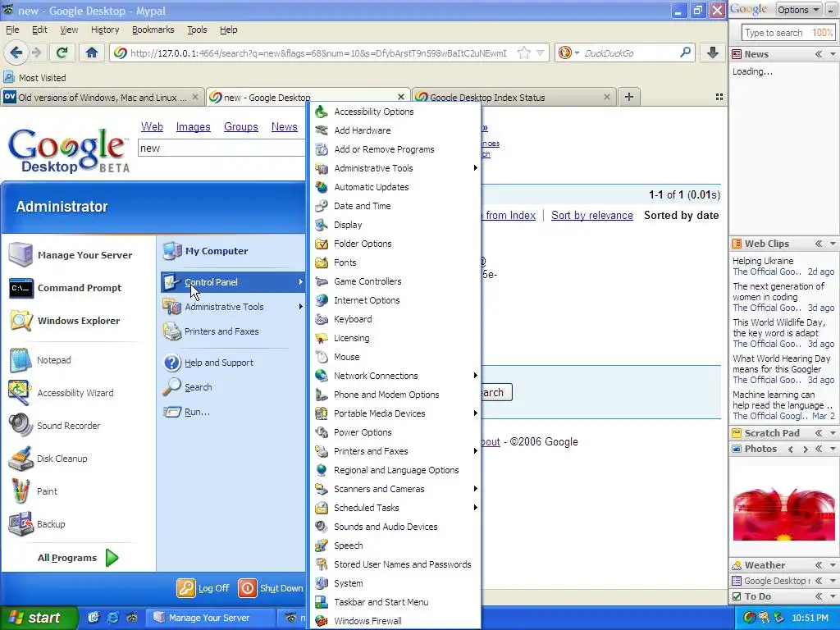840x630 pixels.
Task: Open Add Hardware wizard icon
Action: point(322,130)
